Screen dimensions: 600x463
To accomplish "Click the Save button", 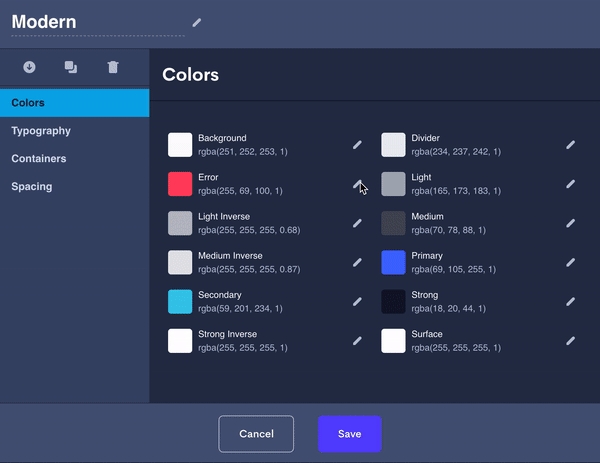I will (349, 434).
